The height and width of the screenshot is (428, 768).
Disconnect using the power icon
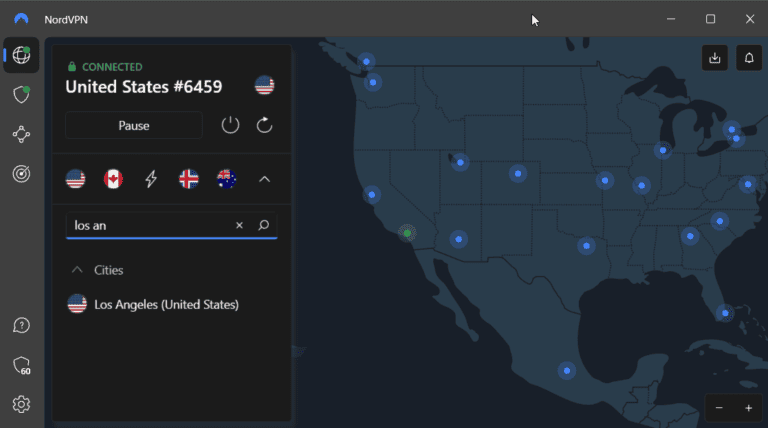pyautogui.click(x=230, y=125)
